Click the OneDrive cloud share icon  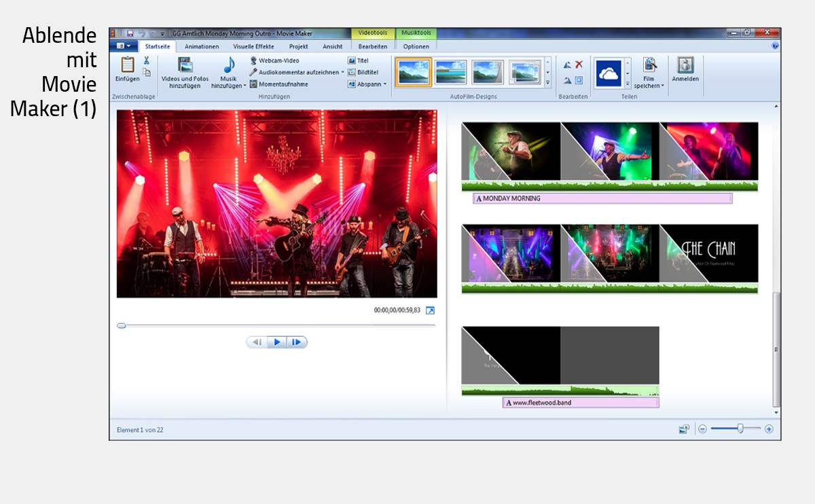coord(609,73)
